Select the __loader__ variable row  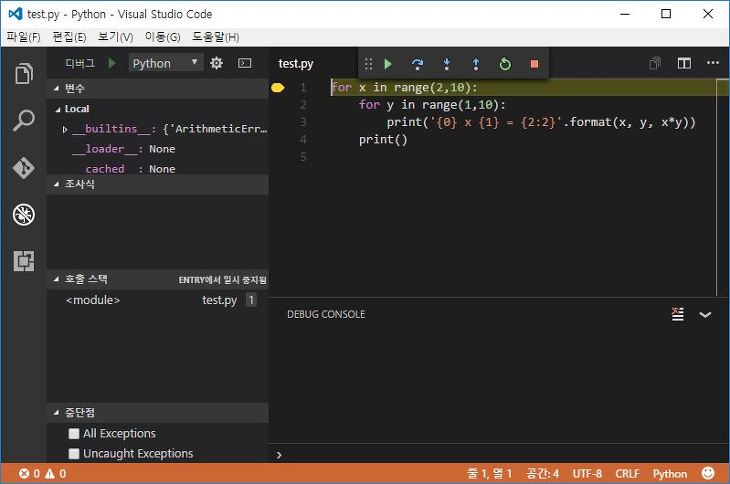[158, 149]
